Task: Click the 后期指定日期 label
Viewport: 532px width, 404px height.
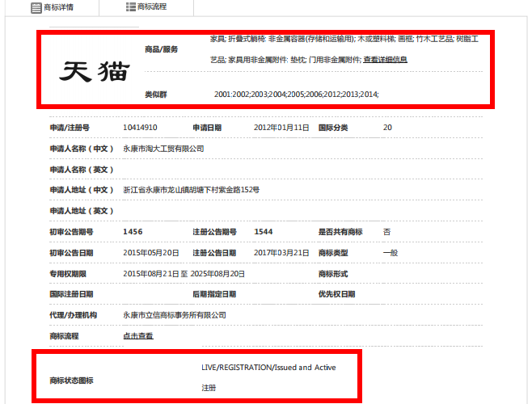Action: pyautogui.click(x=214, y=294)
